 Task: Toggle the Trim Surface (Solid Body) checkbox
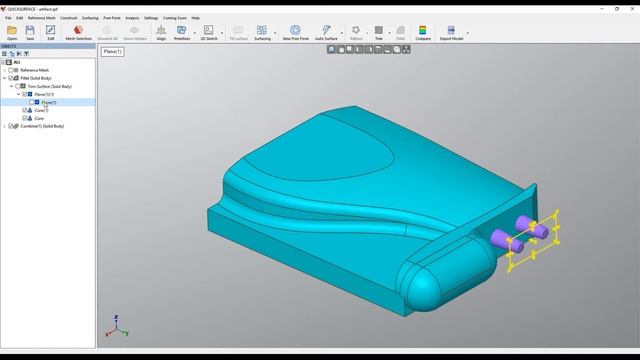pos(18,86)
